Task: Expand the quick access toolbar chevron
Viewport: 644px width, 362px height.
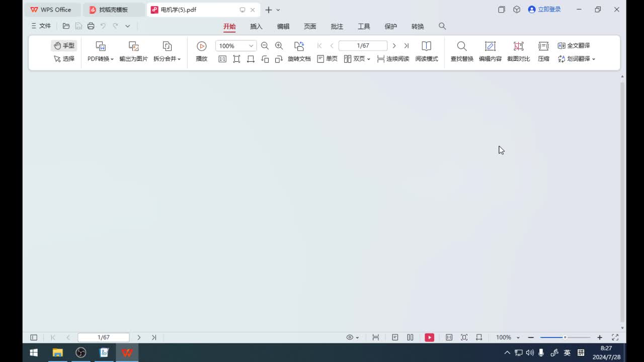Action: (x=128, y=26)
